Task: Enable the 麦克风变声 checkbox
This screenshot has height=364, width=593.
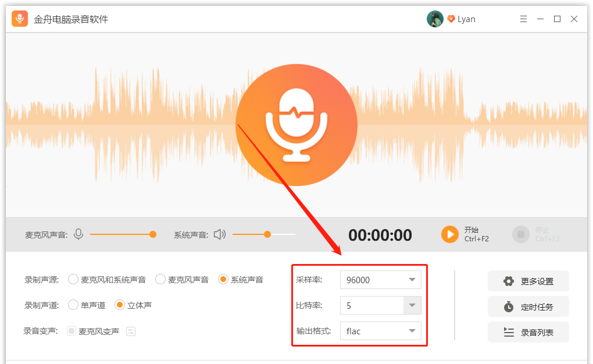Action: click(x=70, y=331)
